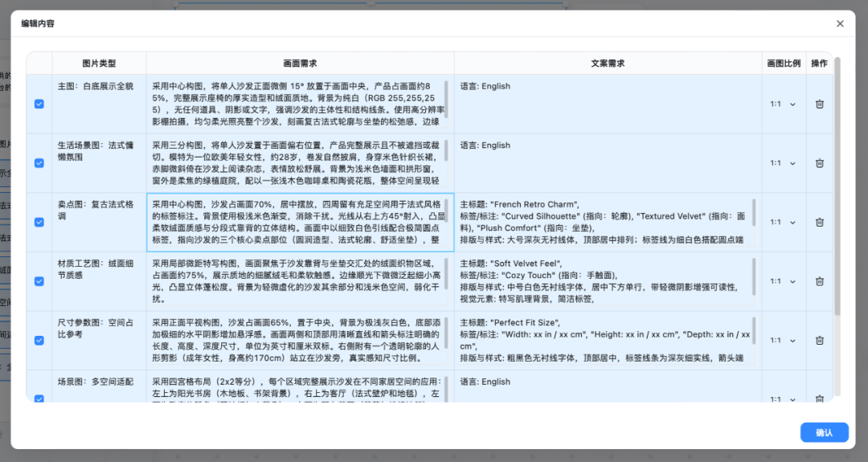Uncheck the 卖点图：复古法式格调 row checkbox
The width and height of the screenshot is (868, 462).
click(x=39, y=223)
